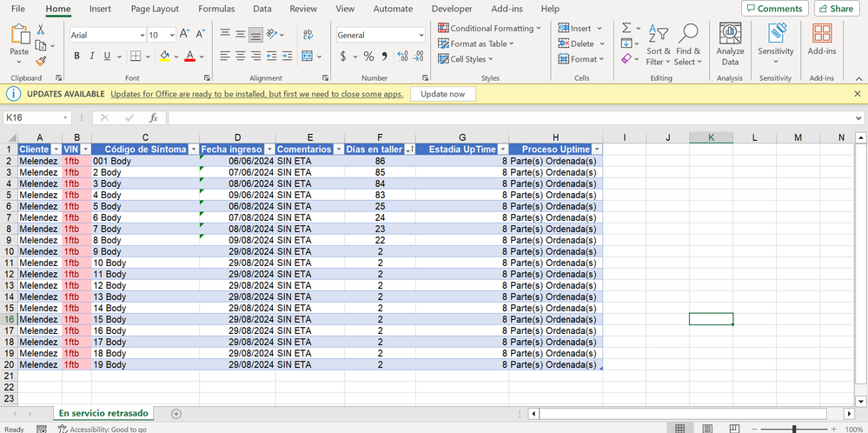868x433 pixels.
Task: Open the File tab
Action: click(17, 9)
